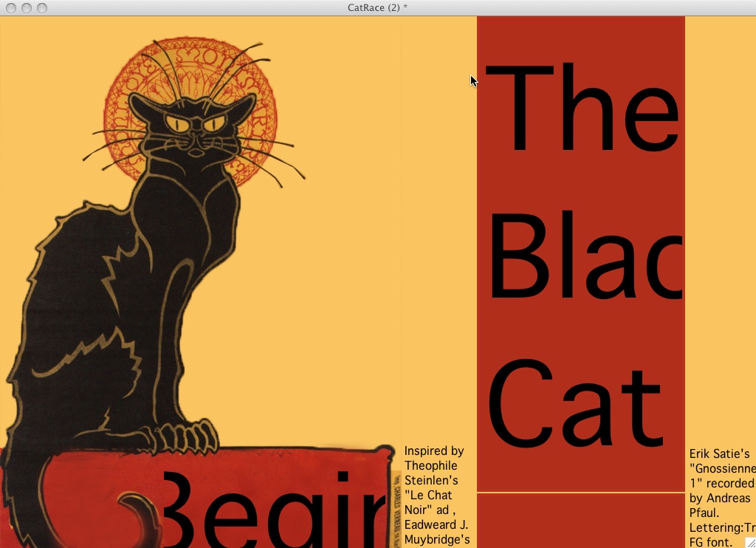
Task: Click "The" in the red title banner
Action: (x=582, y=107)
